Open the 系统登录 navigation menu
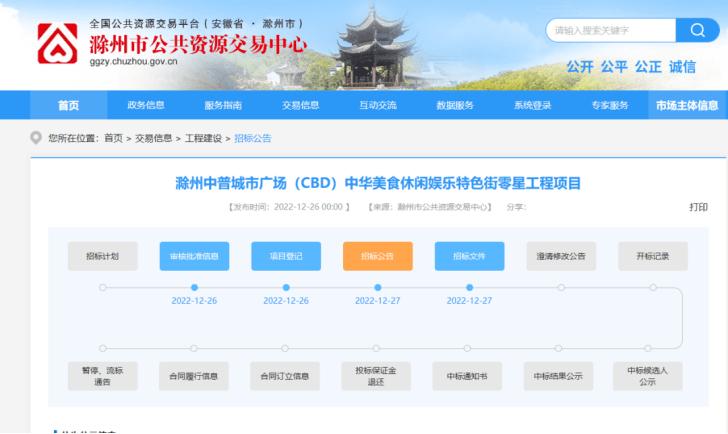Image resolution: width=728 pixels, height=434 pixels. [x=532, y=105]
